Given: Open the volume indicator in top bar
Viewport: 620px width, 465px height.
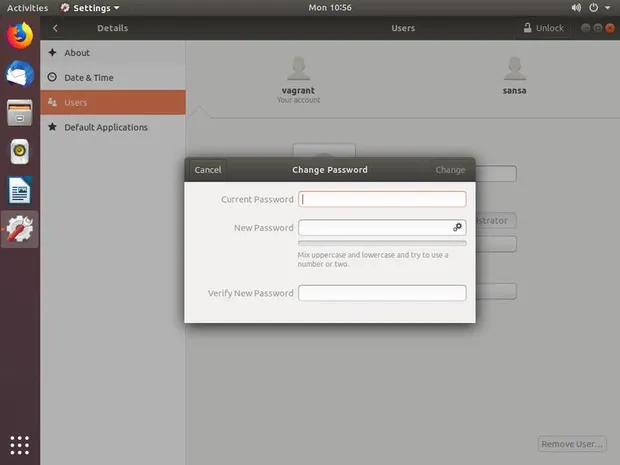Looking at the screenshot, I should pyautogui.click(x=576, y=8).
